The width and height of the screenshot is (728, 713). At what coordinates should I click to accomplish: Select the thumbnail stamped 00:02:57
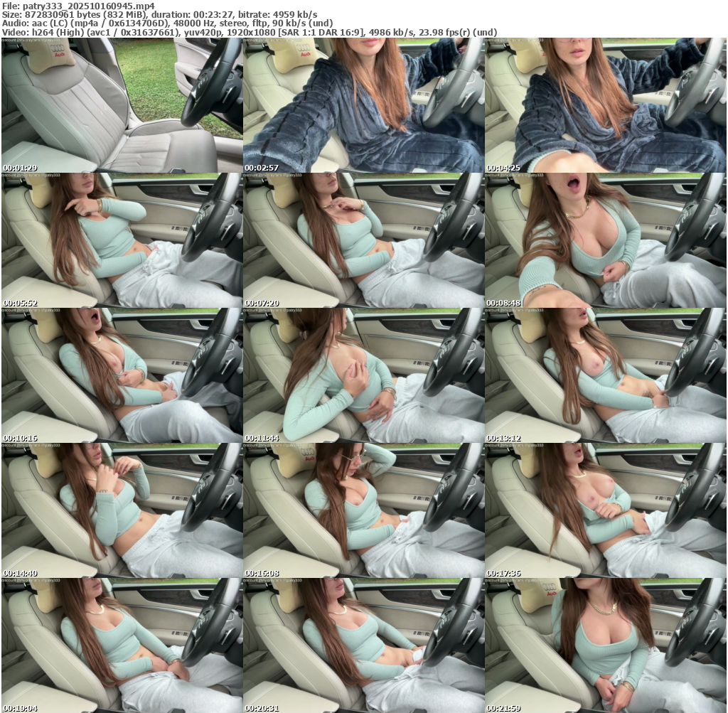(363, 105)
